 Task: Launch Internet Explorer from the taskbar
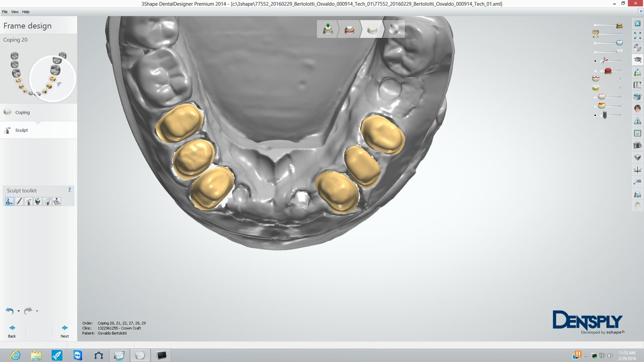[x=16, y=355]
